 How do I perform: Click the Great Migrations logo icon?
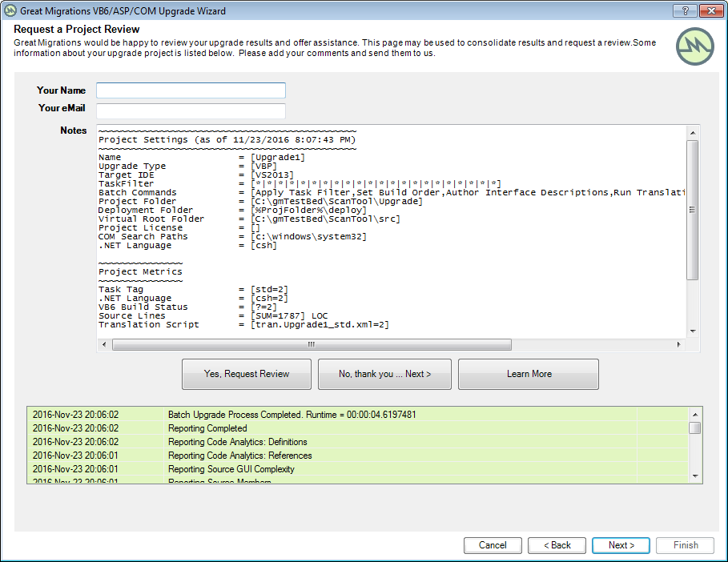[694, 47]
